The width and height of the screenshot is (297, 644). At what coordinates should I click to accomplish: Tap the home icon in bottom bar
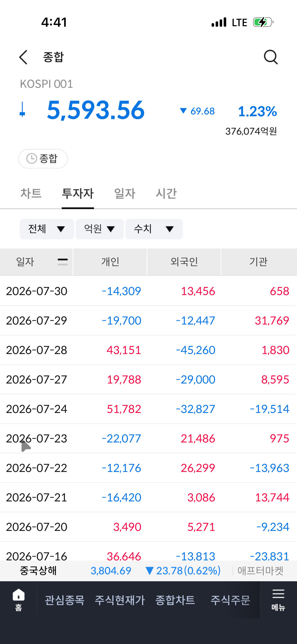(x=18, y=600)
